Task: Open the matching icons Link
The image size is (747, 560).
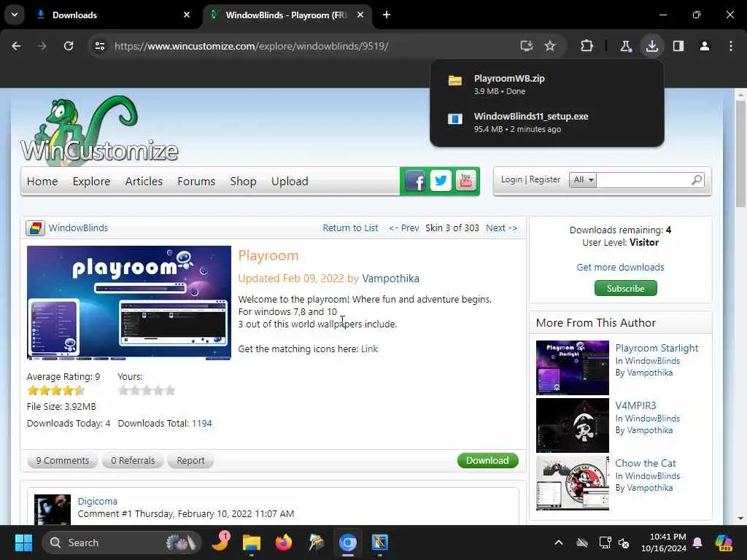Action: tap(369, 349)
